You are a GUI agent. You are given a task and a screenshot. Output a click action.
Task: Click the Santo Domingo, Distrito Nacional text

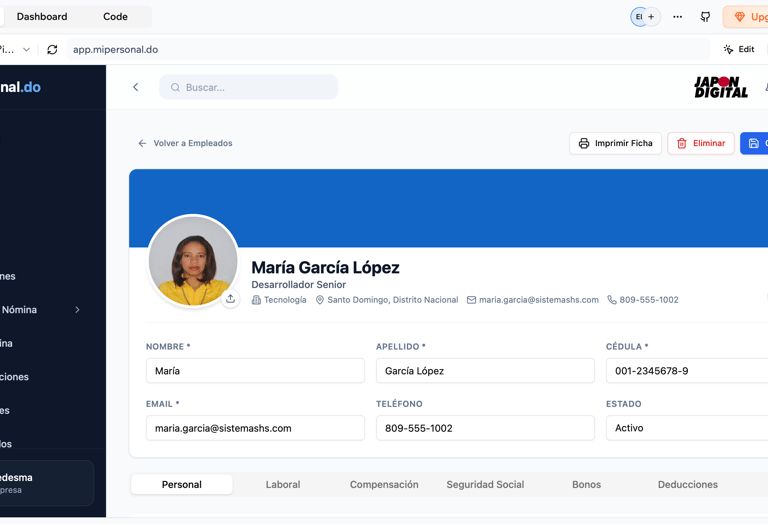pos(393,300)
